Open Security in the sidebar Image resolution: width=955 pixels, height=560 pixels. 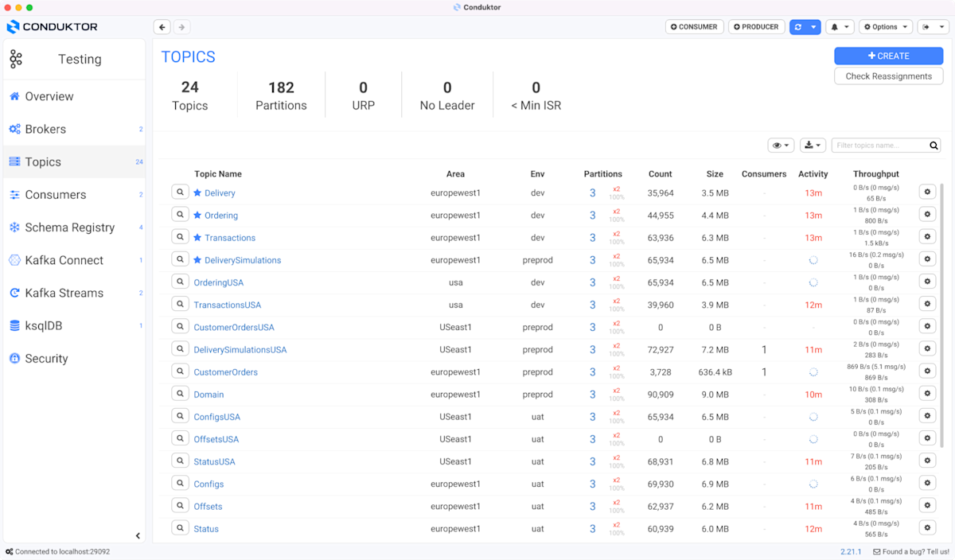74,358
